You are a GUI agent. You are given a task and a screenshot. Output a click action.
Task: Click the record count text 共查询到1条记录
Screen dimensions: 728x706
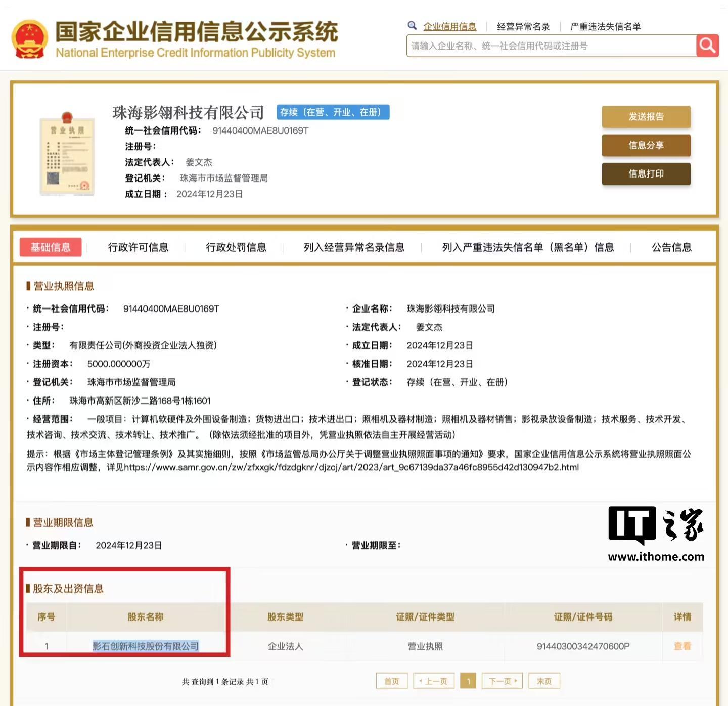click(213, 682)
